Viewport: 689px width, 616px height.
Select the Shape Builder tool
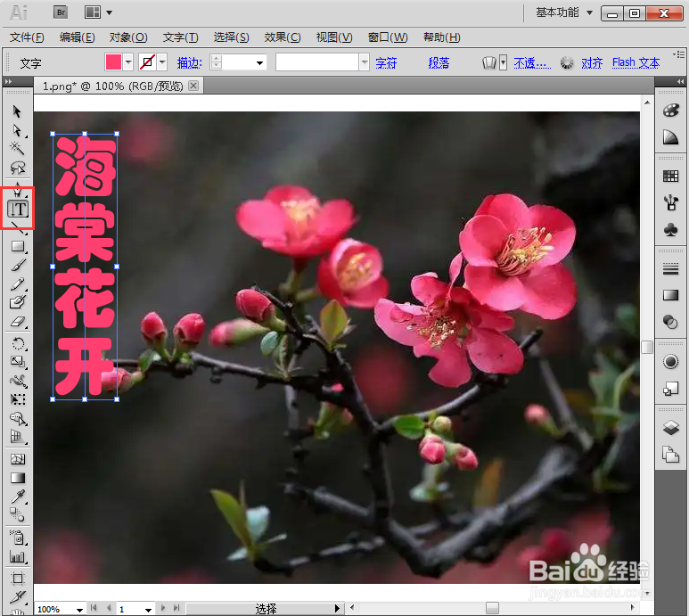[18, 419]
